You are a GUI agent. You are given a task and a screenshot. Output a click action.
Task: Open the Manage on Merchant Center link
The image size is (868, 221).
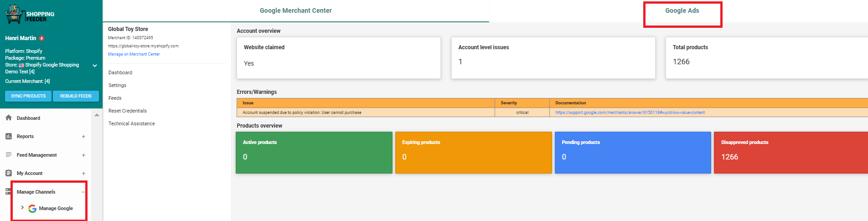tap(134, 54)
